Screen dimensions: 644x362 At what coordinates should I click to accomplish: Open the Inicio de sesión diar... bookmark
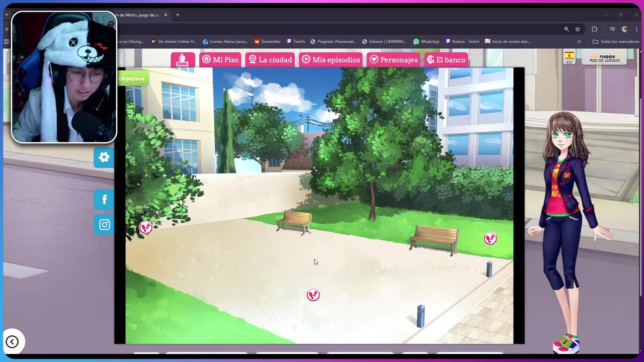click(x=508, y=42)
